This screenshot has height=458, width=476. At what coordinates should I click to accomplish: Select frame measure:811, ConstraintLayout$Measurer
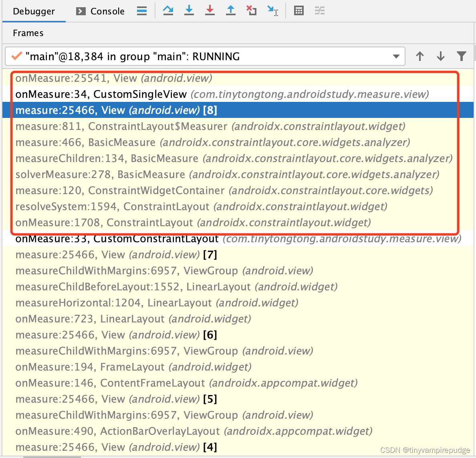tap(238, 126)
